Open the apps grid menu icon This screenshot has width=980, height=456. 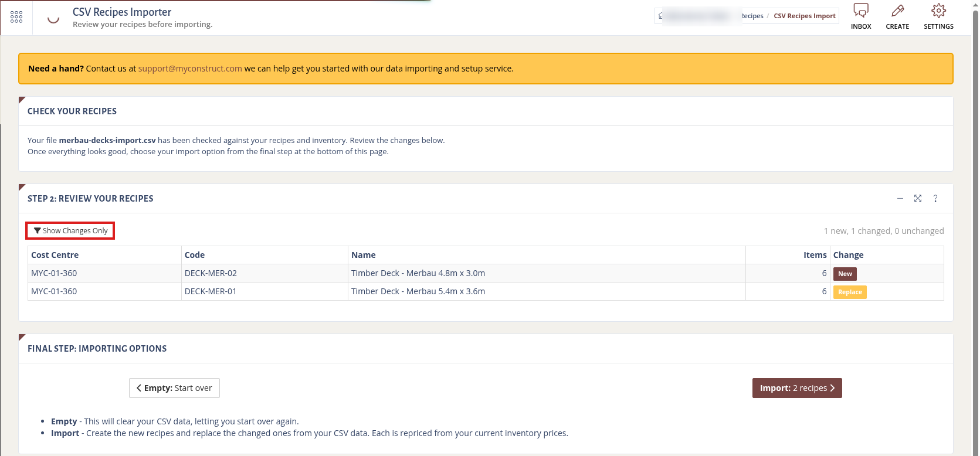coord(16,17)
